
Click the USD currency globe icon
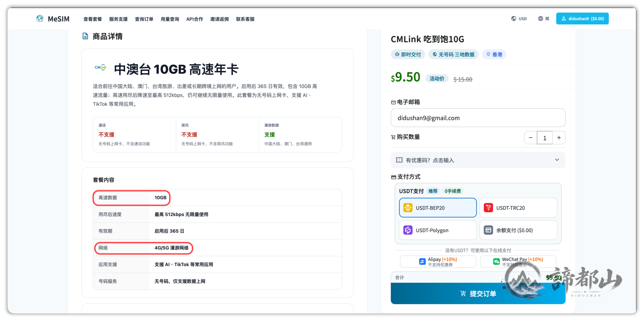[513, 19]
